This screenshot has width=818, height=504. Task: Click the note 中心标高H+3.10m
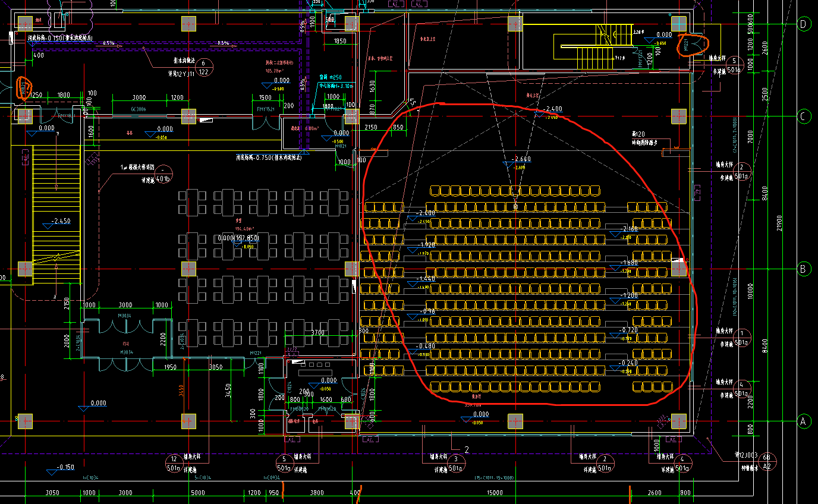coord(336,85)
